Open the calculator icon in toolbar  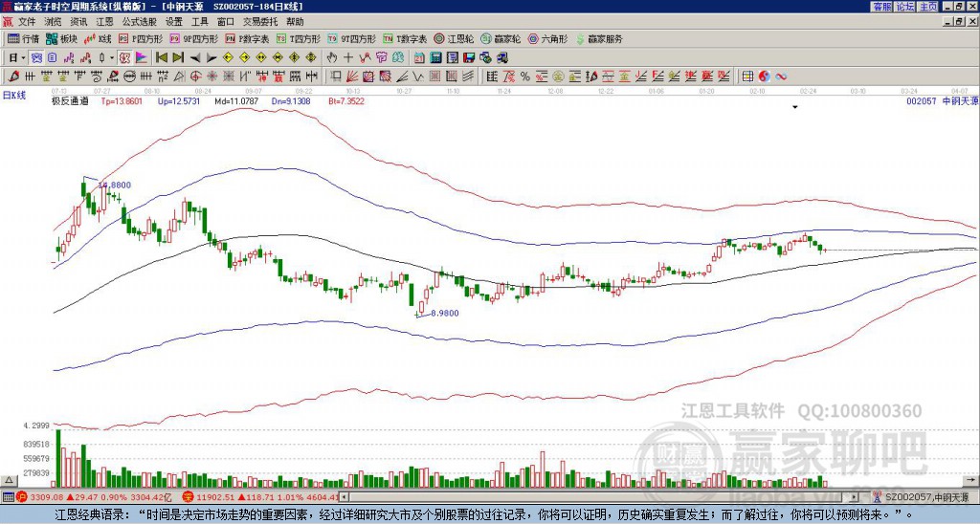click(x=435, y=58)
